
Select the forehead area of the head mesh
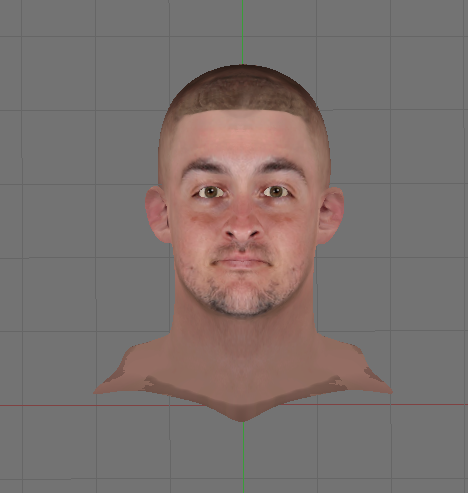tap(243, 137)
